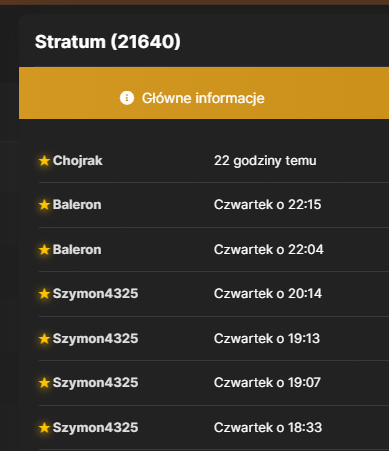Viewport: 389px width, 451px height.
Task: Click the Stratum (21640) title
Action: (108, 42)
